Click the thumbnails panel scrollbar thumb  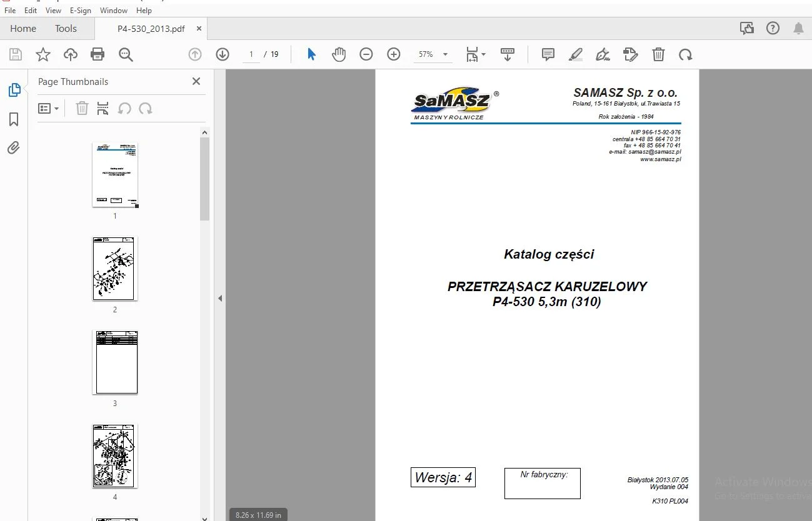204,179
